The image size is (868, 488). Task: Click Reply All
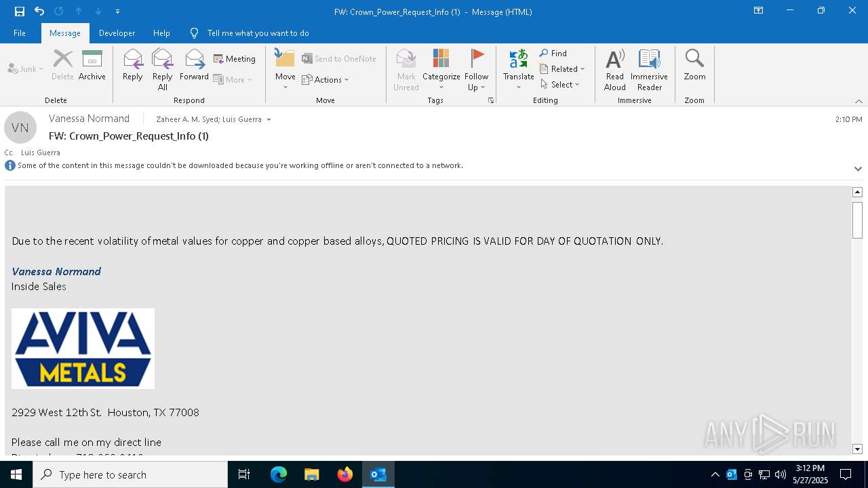(162, 70)
